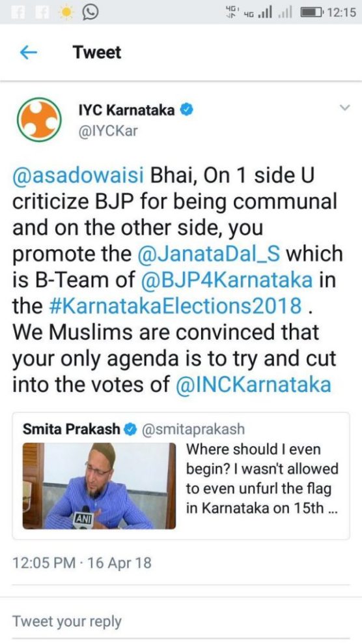Viewport: 362px width, 644px height.
Task: Open @JanataDal_S mention link
Action: 210,254
